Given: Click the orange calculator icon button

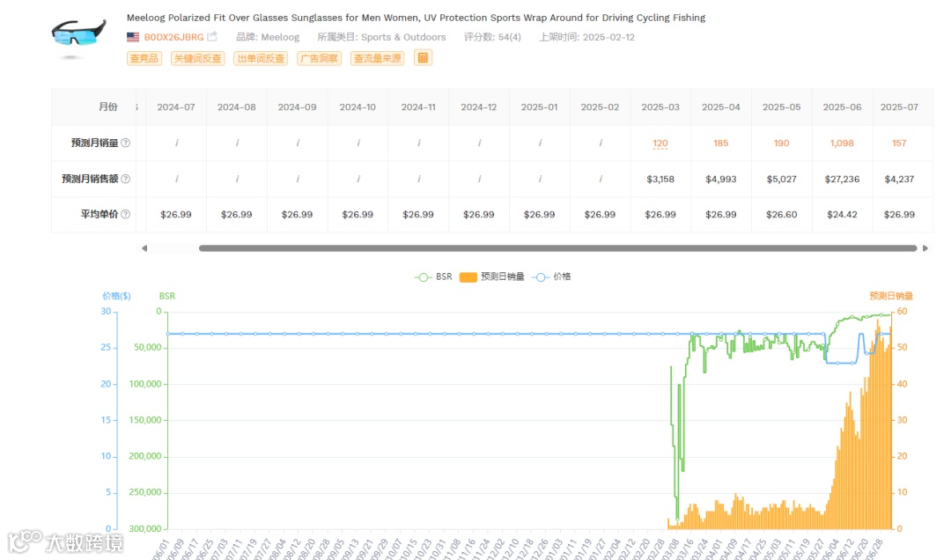Looking at the screenshot, I should point(423,57).
